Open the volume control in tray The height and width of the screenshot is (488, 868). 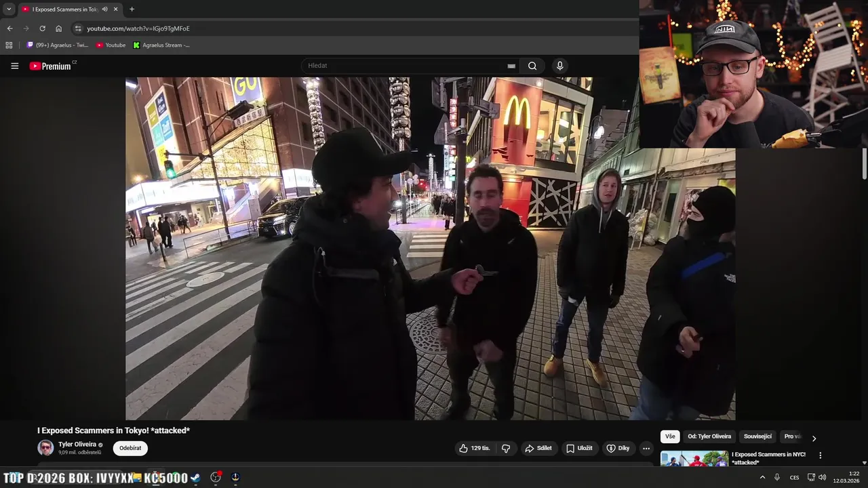pos(823,477)
